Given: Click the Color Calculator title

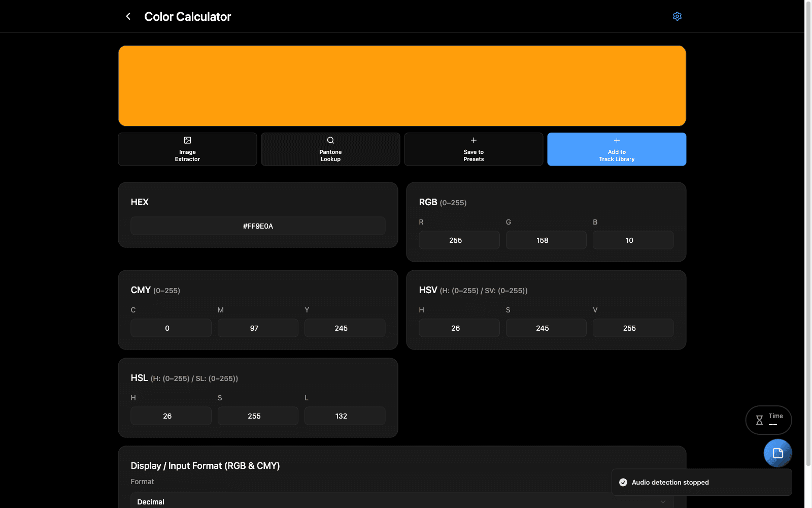Looking at the screenshot, I should (x=187, y=17).
